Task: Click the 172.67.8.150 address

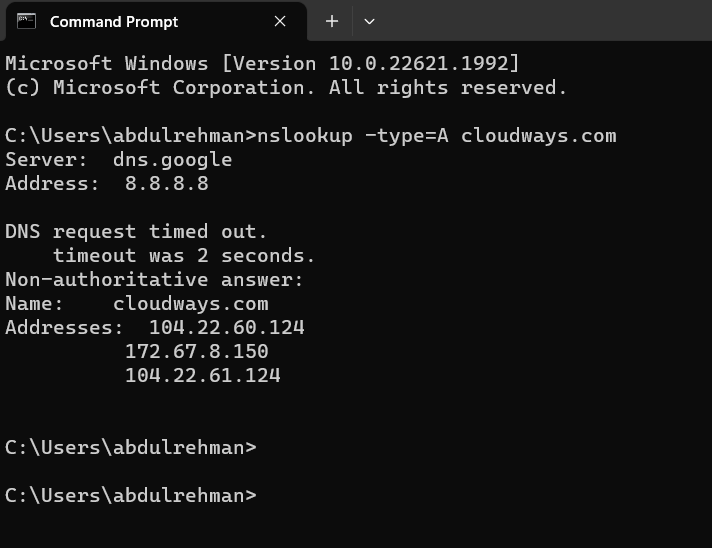Action: [196, 351]
